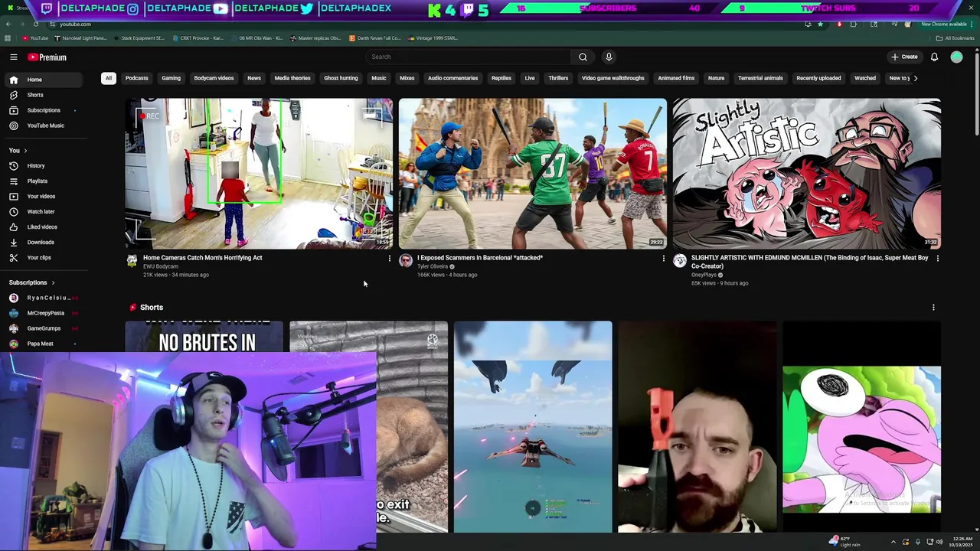Viewport: 980px width, 551px height.
Task: Go to Home in sidebar
Action: [x=43, y=80]
